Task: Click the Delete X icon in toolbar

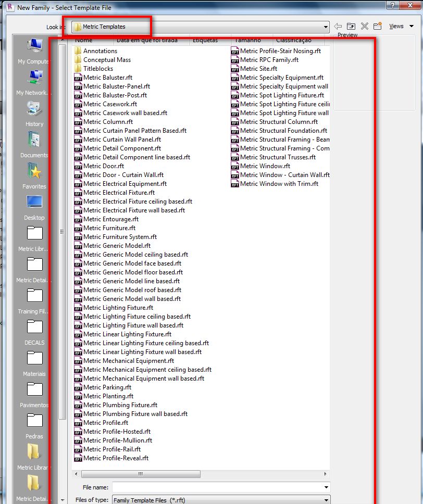Action: [x=365, y=27]
